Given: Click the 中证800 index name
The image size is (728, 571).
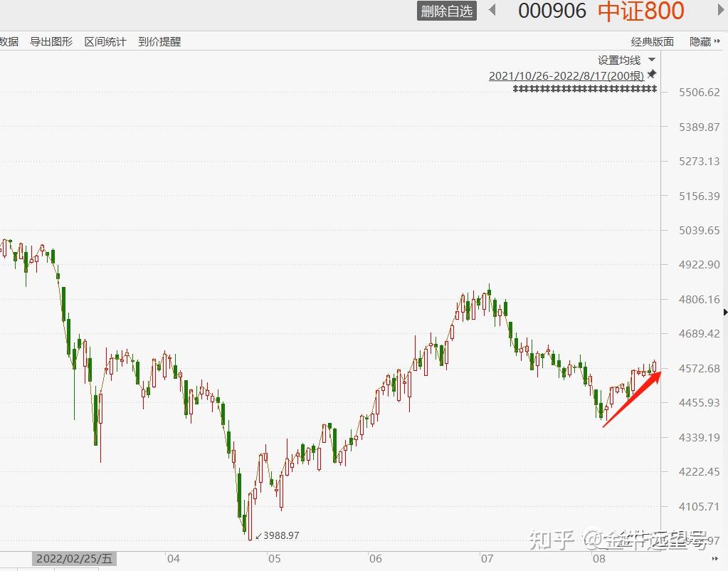Looking at the screenshot, I should [x=640, y=11].
